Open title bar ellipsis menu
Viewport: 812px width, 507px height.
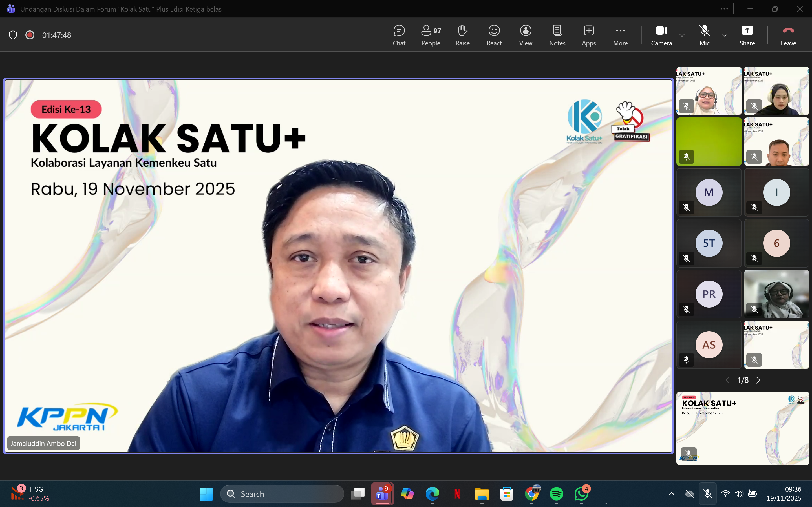coord(724,9)
